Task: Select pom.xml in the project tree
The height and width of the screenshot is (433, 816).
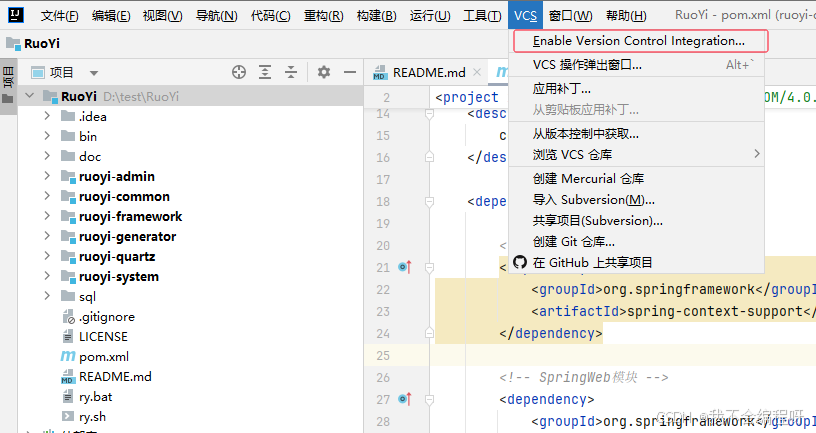Action: click(104, 356)
